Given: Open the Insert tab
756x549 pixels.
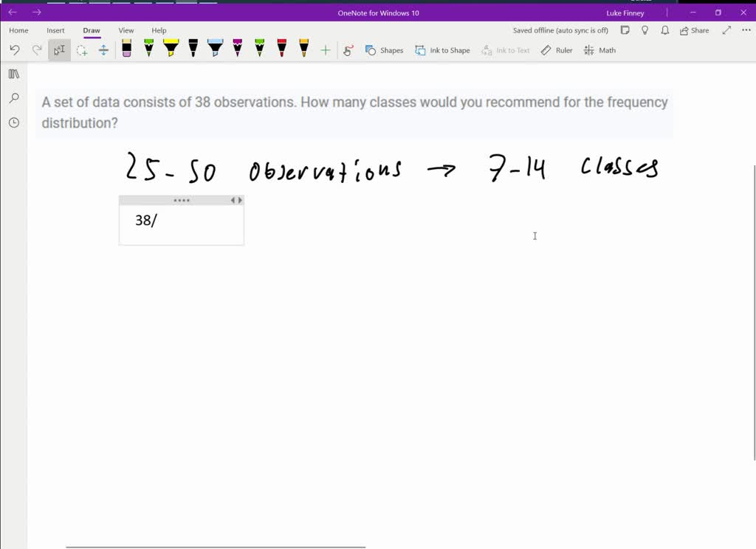Looking at the screenshot, I should click(x=55, y=30).
